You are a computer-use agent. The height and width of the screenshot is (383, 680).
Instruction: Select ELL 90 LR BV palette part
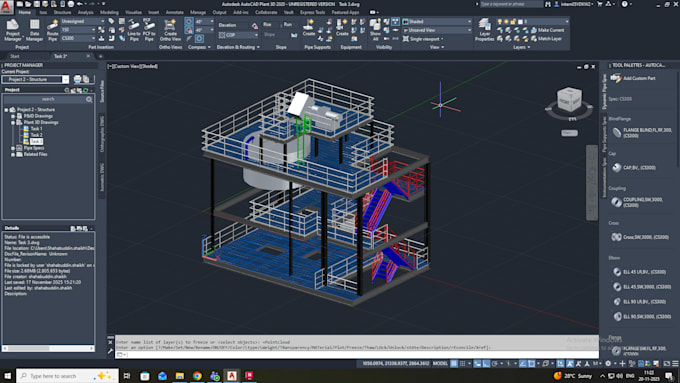[639, 301]
